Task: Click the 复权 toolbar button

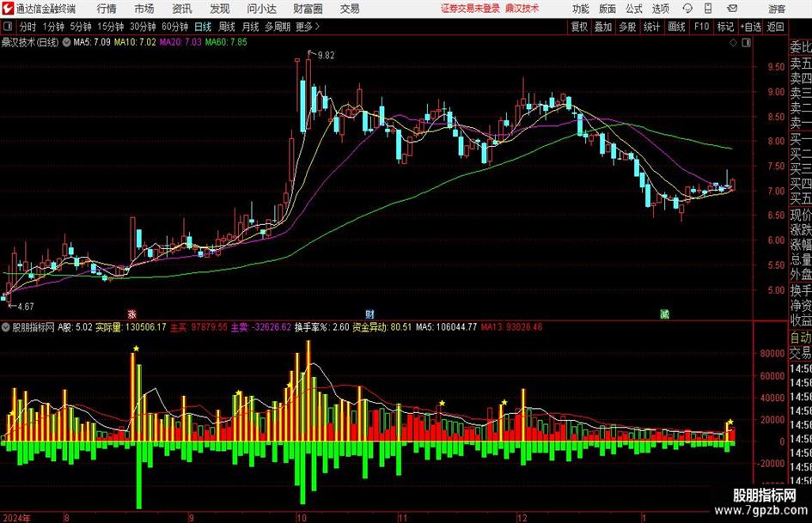Action: tap(578, 27)
